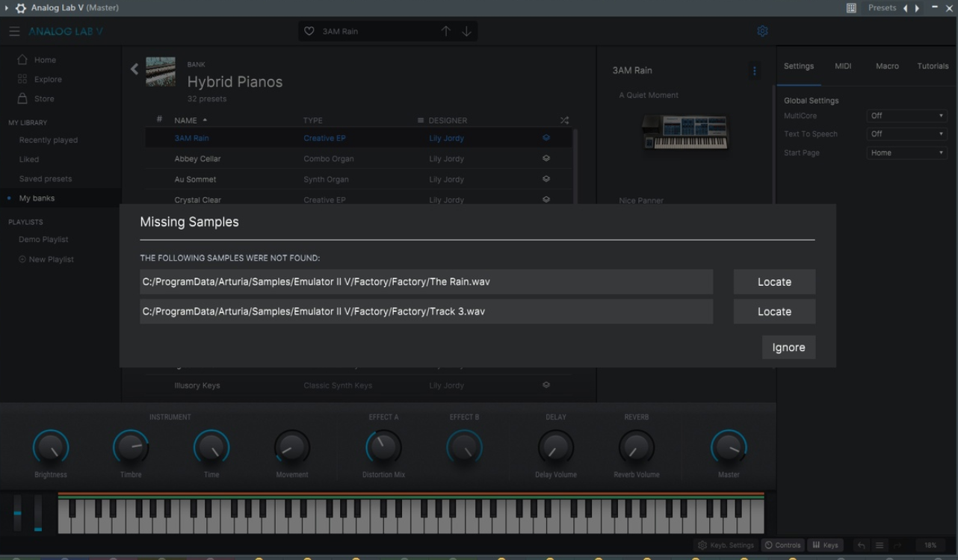The width and height of the screenshot is (958, 560).
Task: Open the Text To Speech dropdown
Action: [907, 134]
